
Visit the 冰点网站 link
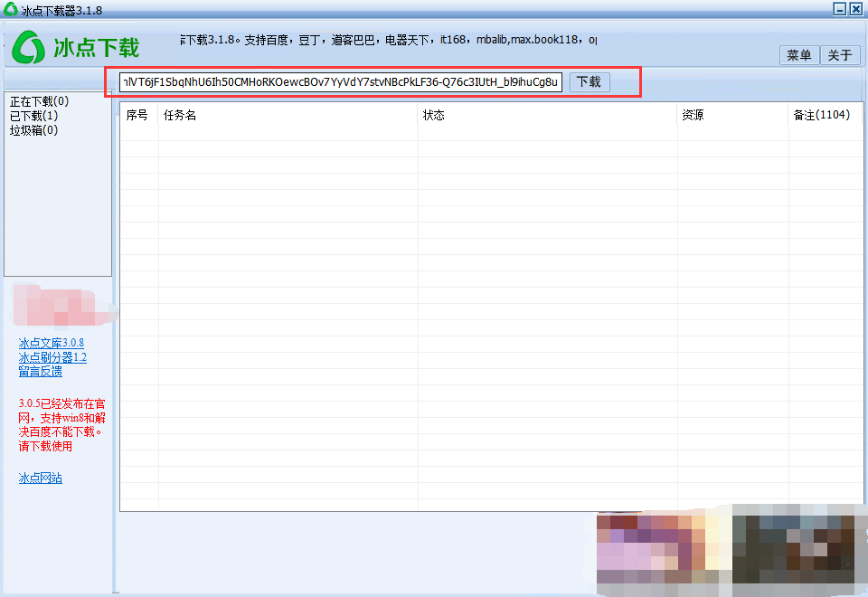[41, 479]
